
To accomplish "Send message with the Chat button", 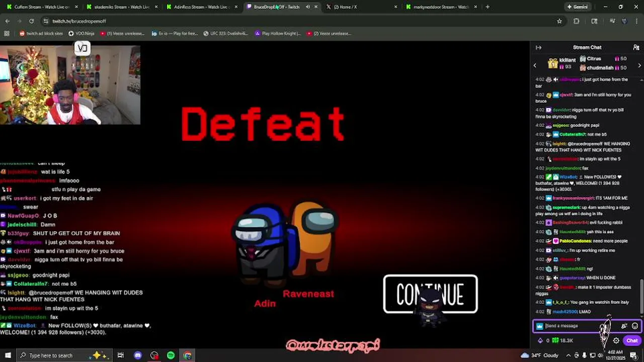I will click(632, 340).
